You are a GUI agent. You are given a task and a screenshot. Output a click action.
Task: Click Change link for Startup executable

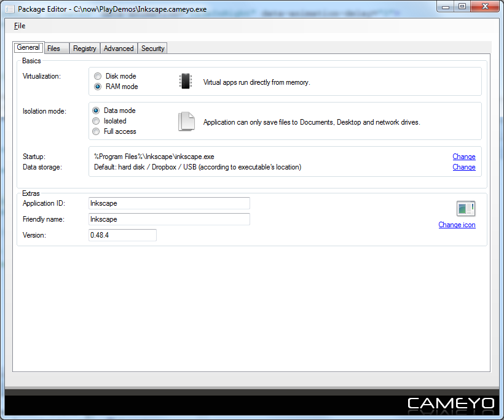pyautogui.click(x=464, y=157)
